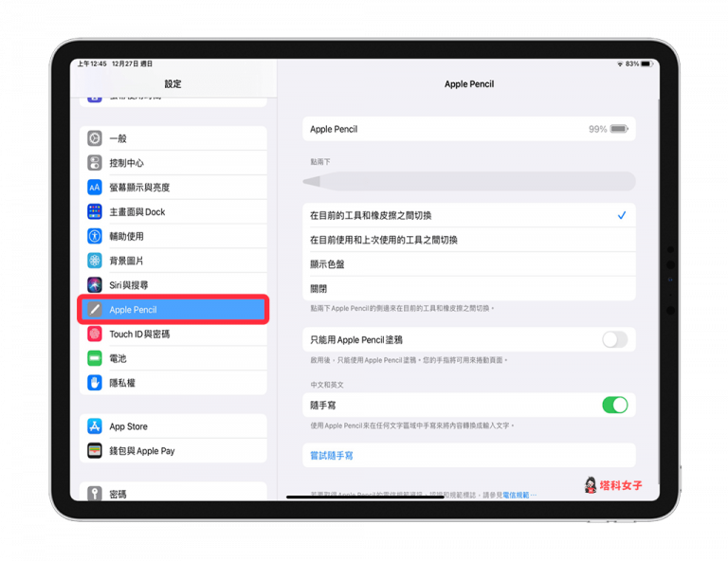Tap the 背景圖片 wallpaper icon
The height and width of the screenshot is (561, 728).
pyautogui.click(x=95, y=261)
